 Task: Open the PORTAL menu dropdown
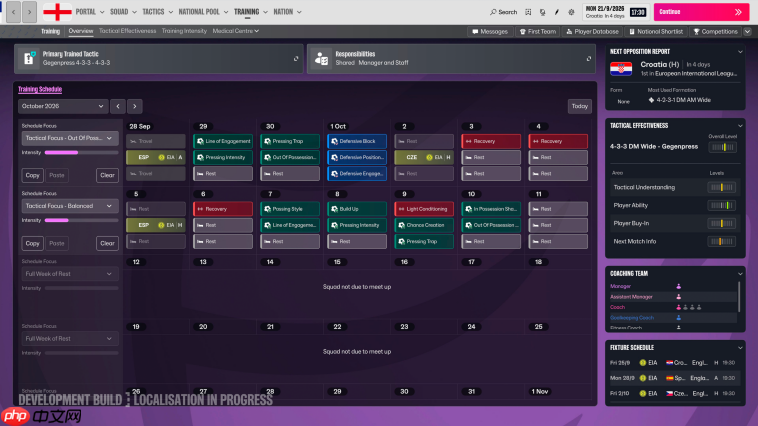tap(90, 12)
